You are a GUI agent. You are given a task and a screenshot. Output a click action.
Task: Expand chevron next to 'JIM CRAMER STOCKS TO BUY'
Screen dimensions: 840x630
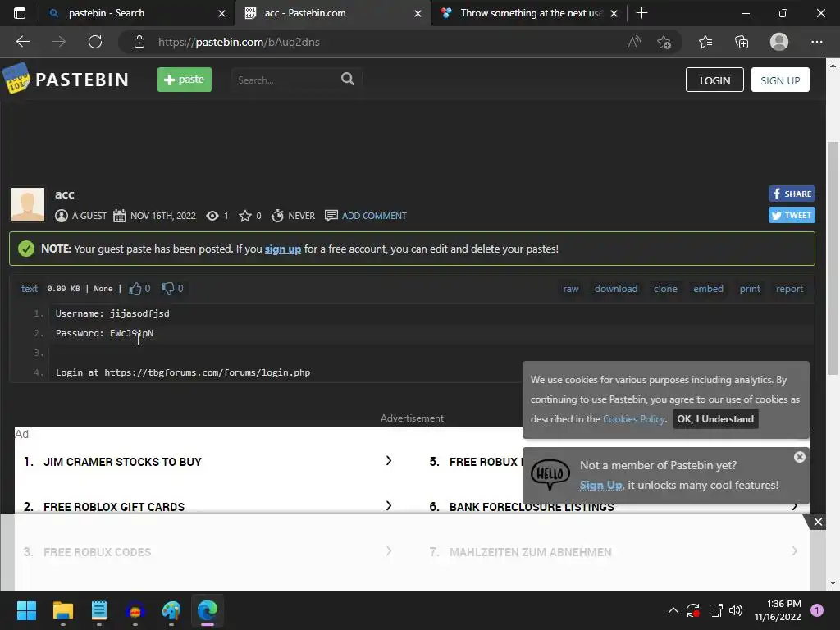(x=388, y=461)
